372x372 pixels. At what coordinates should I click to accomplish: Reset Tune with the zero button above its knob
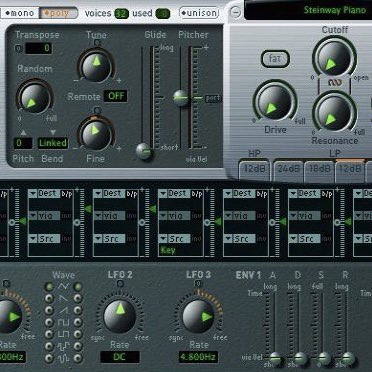97,43
